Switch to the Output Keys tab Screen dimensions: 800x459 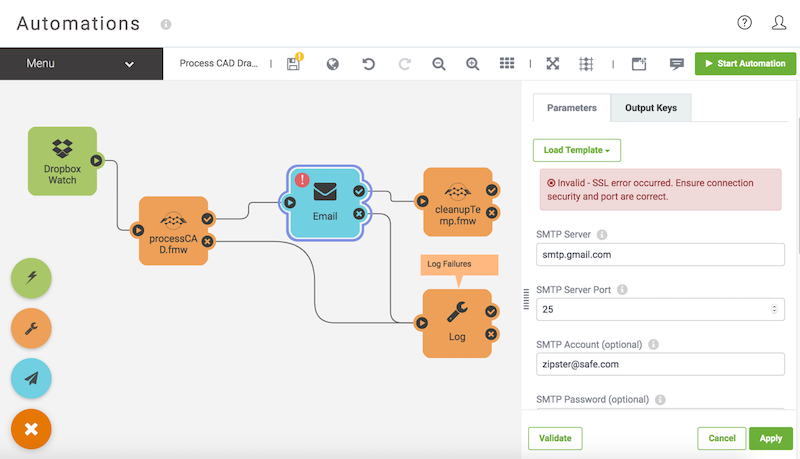(650, 108)
